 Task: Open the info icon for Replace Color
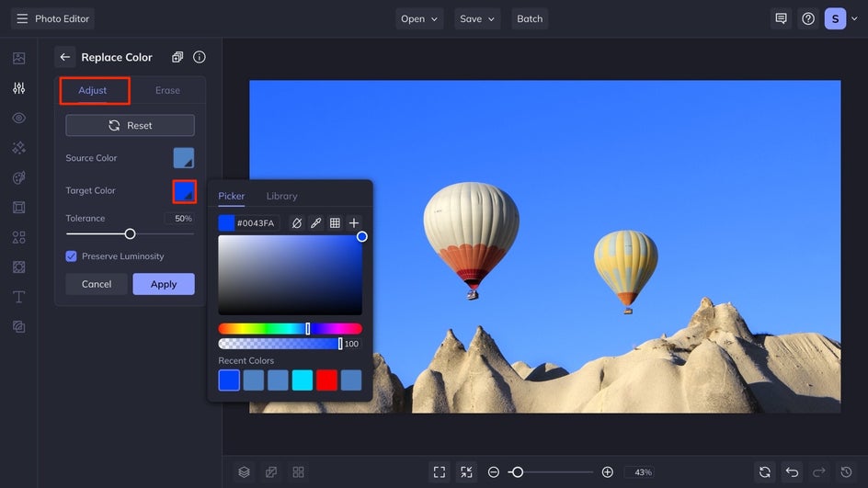[x=200, y=57]
